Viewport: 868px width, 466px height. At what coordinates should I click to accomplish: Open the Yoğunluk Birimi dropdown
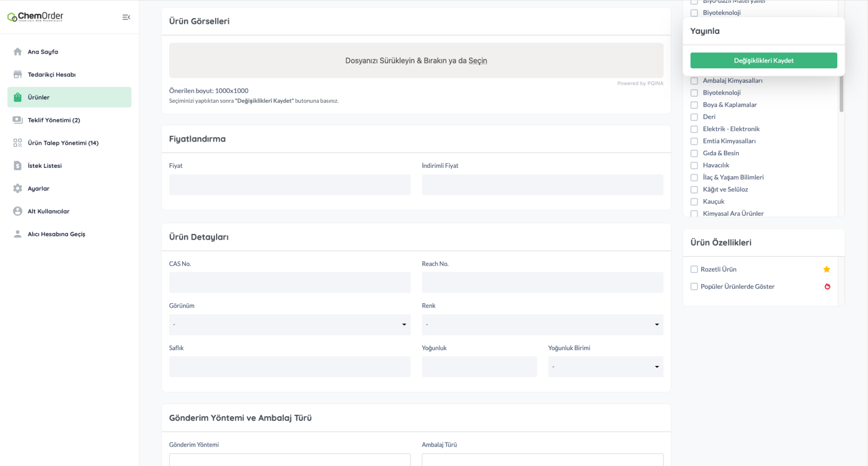pos(605,366)
